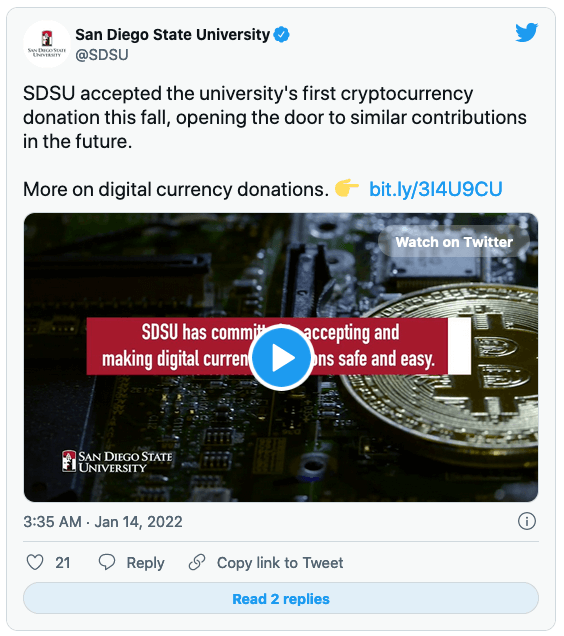Like the tweet with heart icon

coord(35,563)
